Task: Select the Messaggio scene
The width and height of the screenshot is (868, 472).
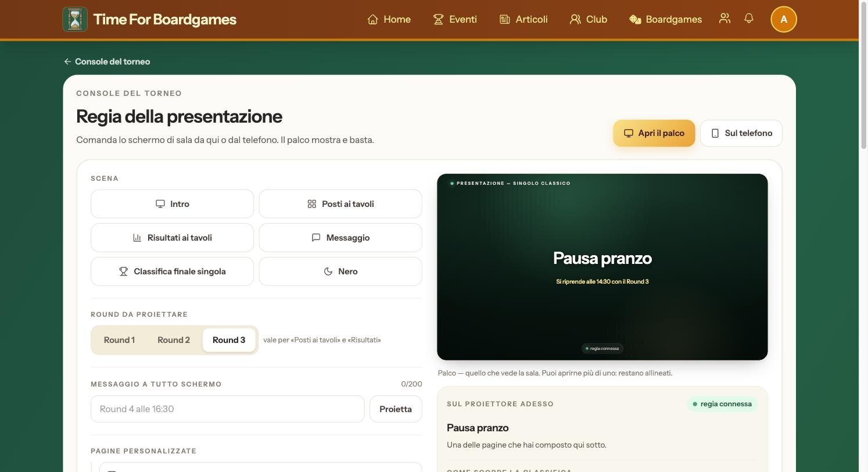Action: click(340, 238)
